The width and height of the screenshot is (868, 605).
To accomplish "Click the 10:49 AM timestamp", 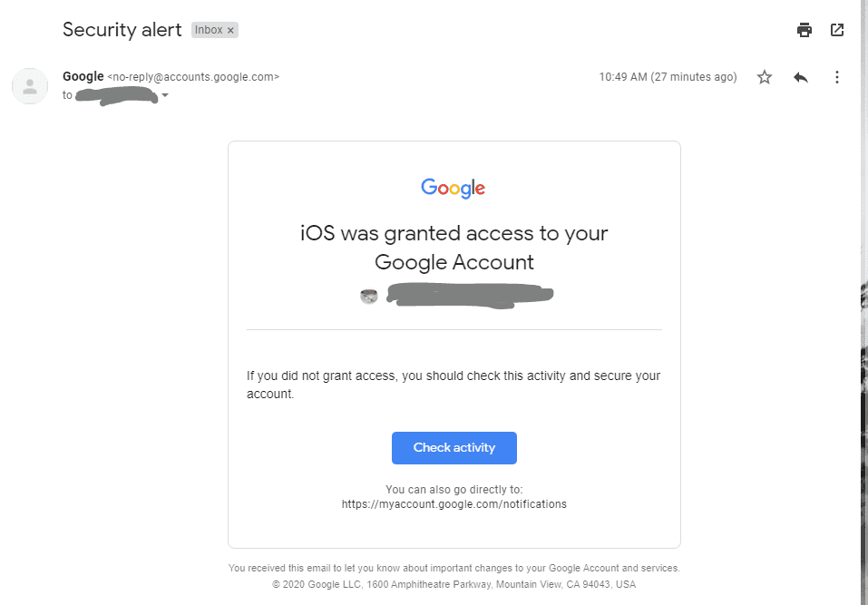I will coord(668,77).
